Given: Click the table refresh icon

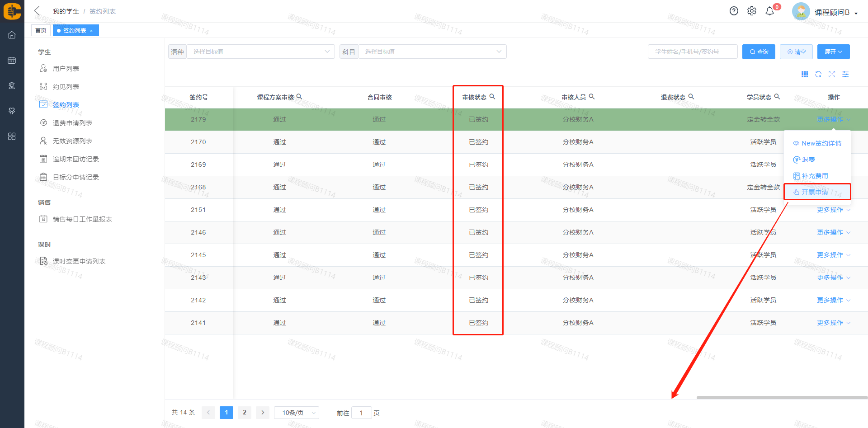Looking at the screenshot, I should pos(818,75).
